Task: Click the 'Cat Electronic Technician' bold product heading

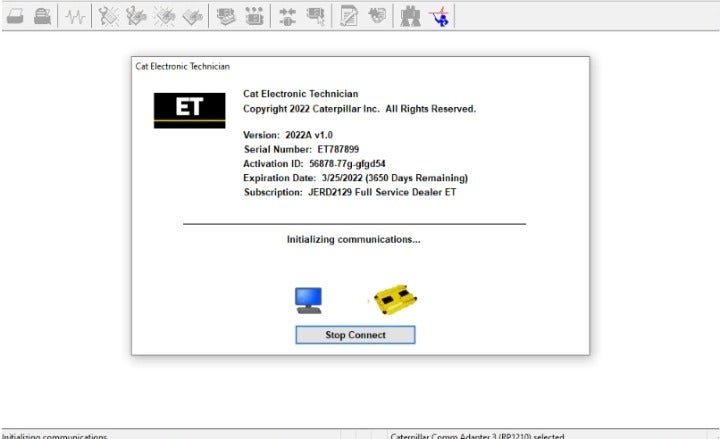Action: (x=301, y=94)
